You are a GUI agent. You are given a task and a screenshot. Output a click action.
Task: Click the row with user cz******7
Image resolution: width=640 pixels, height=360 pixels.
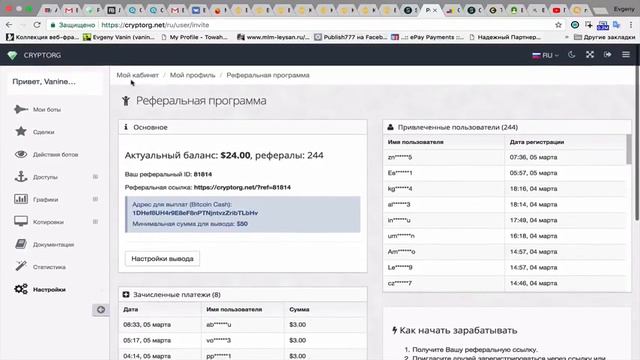click(x=504, y=283)
